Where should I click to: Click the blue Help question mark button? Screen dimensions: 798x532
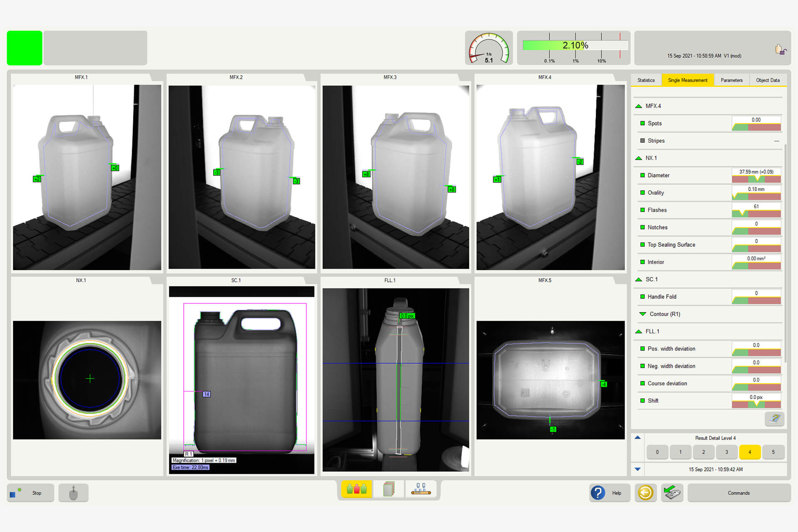pyautogui.click(x=598, y=493)
